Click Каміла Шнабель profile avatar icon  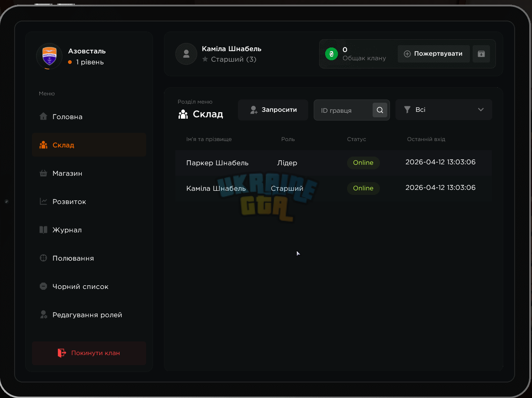(186, 54)
